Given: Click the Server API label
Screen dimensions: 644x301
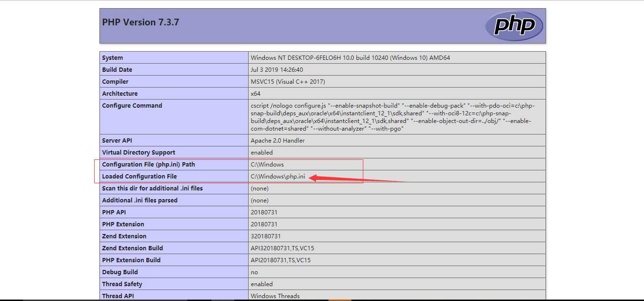Looking at the screenshot, I should pyautogui.click(x=117, y=141).
